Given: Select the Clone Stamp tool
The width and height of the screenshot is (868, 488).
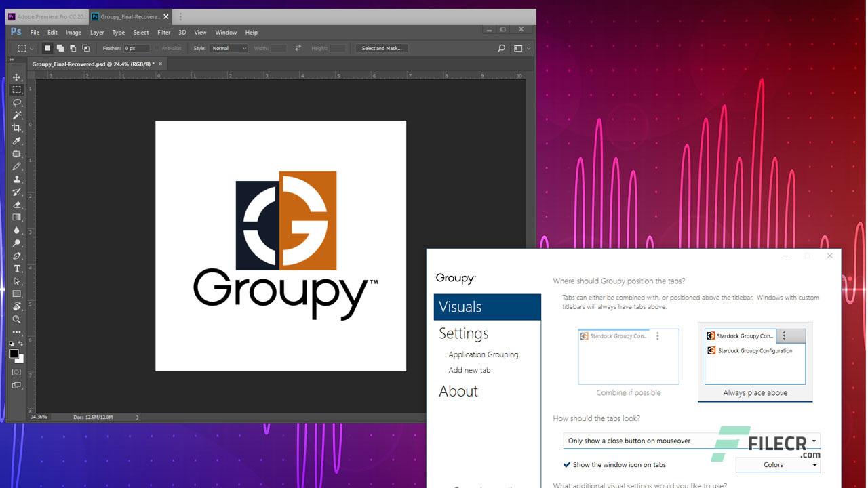Looking at the screenshot, I should coord(17,179).
